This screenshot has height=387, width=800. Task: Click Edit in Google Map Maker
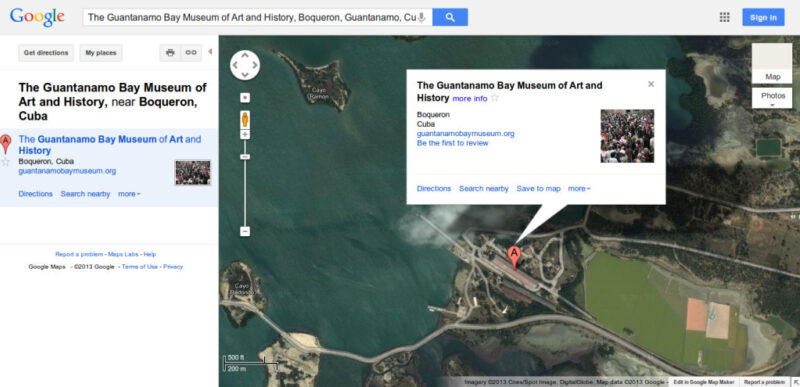(x=704, y=382)
